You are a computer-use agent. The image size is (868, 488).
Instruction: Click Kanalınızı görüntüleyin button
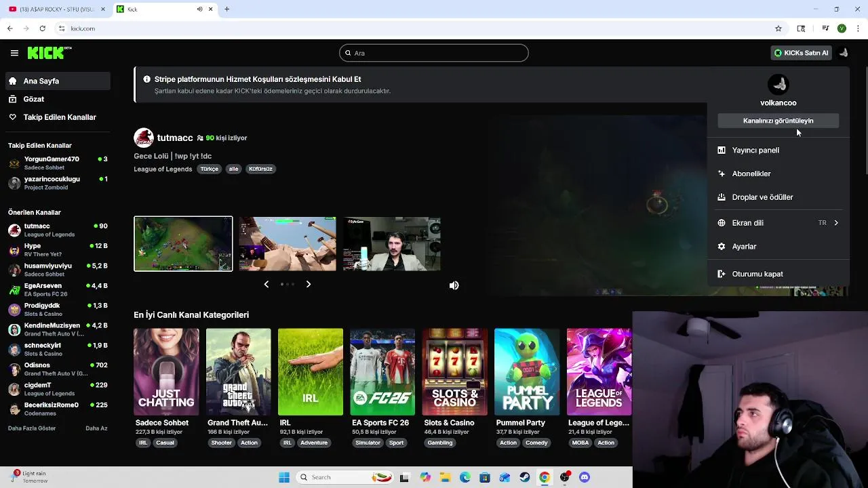pyautogui.click(x=778, y=121)
